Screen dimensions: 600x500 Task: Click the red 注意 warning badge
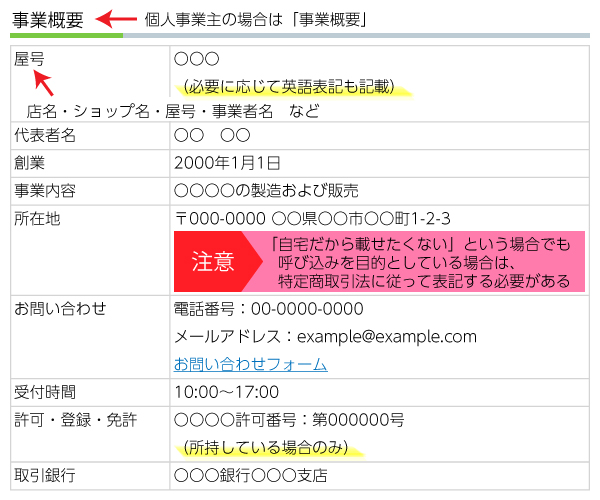tap(212, 262)
